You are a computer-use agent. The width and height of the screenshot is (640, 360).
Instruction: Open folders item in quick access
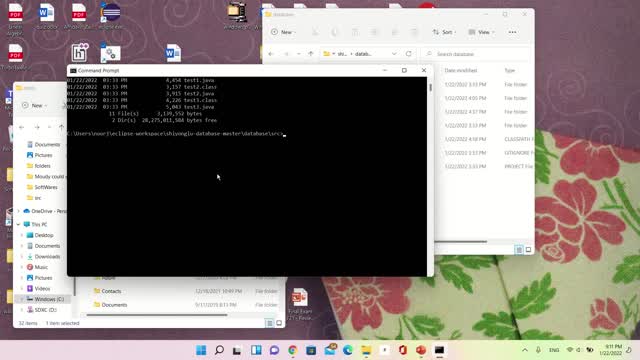pyautogui.click(x=39, y=166)
